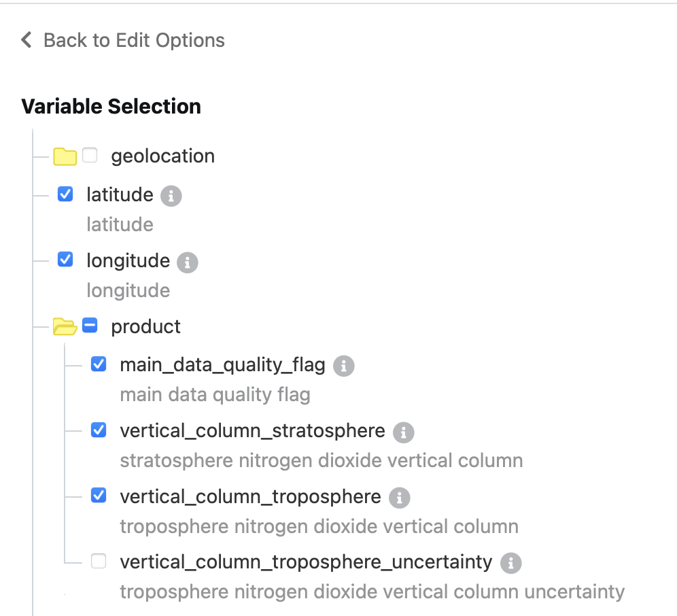Click the geolocation folder icon
Viewport: 677px width, 616px height.
pyautogui.click(x=65, y=157)
